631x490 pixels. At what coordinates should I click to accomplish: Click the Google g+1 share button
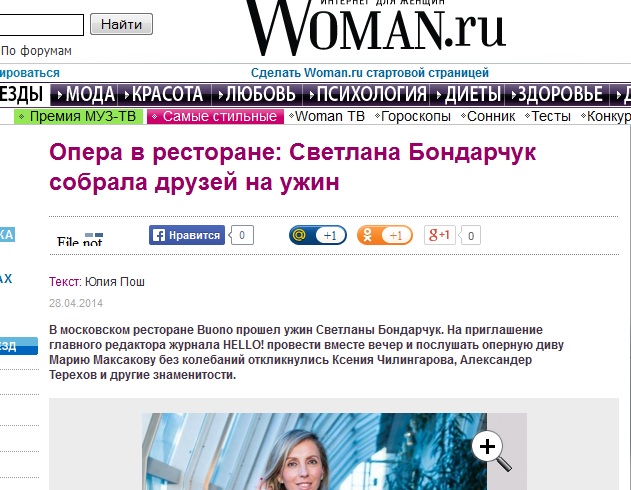coord(439,235)
